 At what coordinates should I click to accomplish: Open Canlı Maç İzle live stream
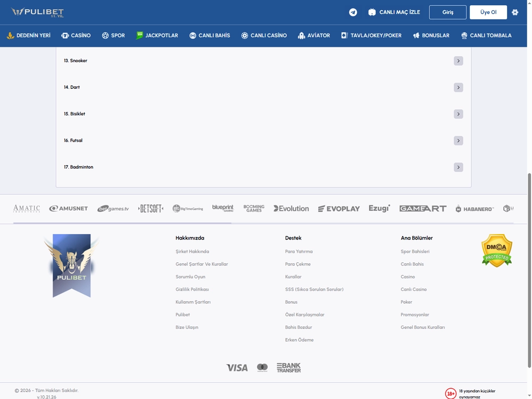click(394, 12)
